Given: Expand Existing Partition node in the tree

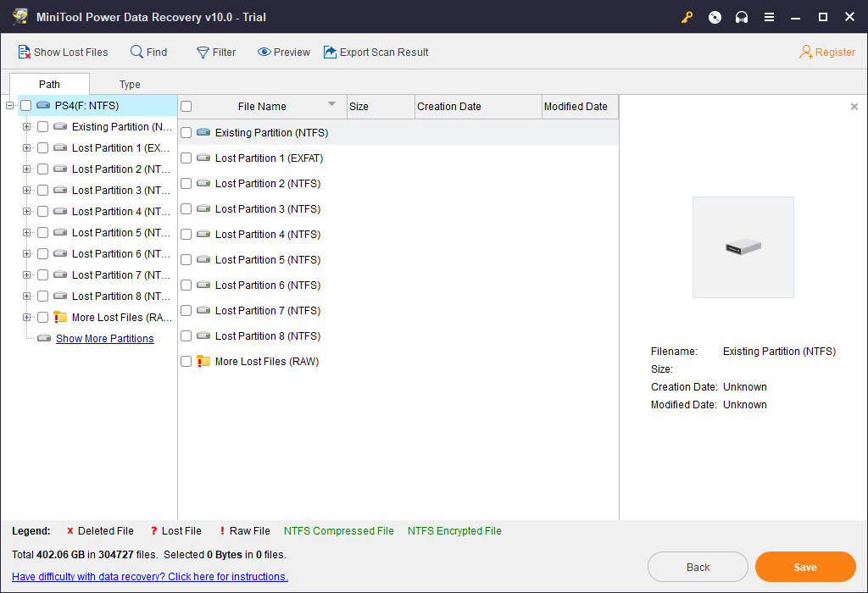Looking at the screenshot, I should click(26, 127).
